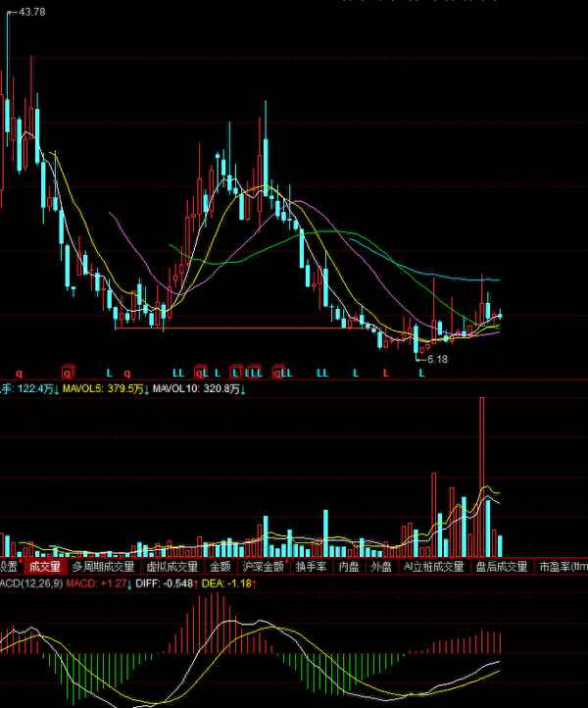Select the AI立桩成交量 tab
The image size is (588, 708).
pos(434,567)
